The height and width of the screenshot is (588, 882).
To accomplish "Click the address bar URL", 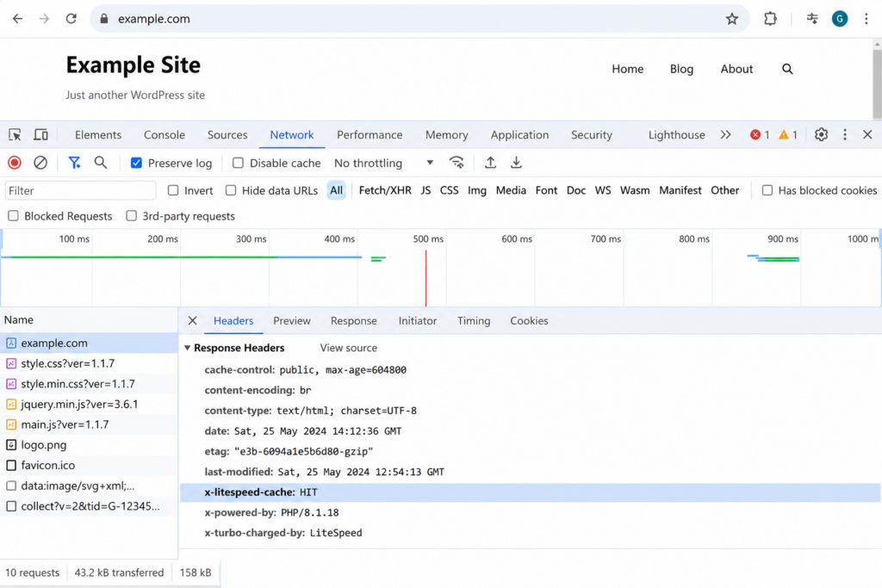I will 153,19.
